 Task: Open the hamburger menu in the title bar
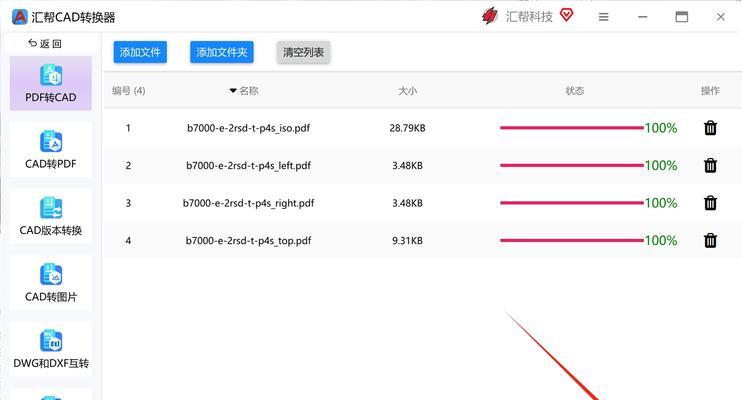pos(603,17)
